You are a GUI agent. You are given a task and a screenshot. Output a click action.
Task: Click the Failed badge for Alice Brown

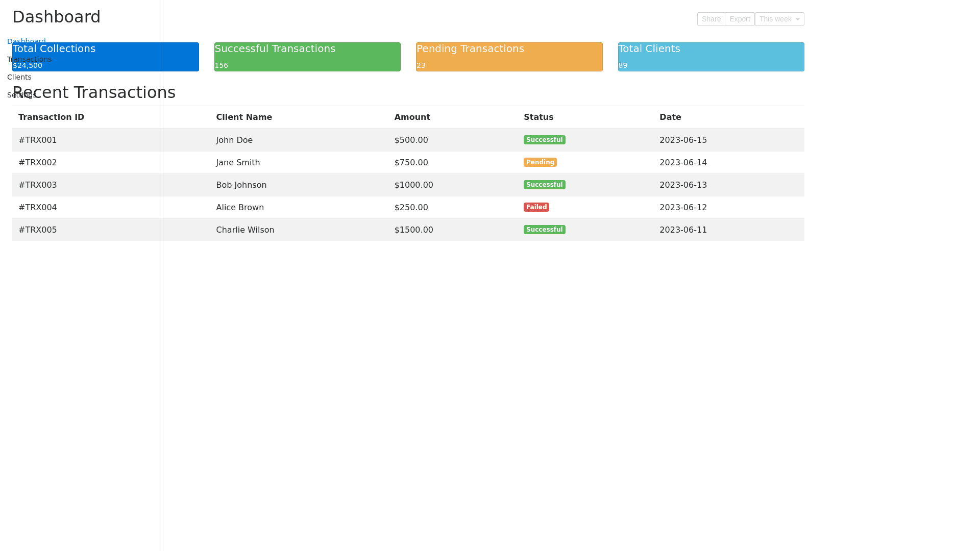coord(536,207)
